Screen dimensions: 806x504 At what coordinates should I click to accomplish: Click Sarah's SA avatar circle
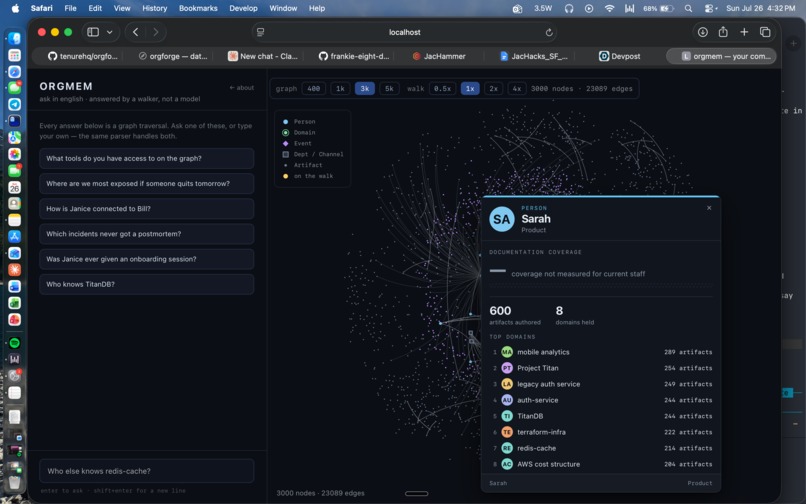point(501,219)
